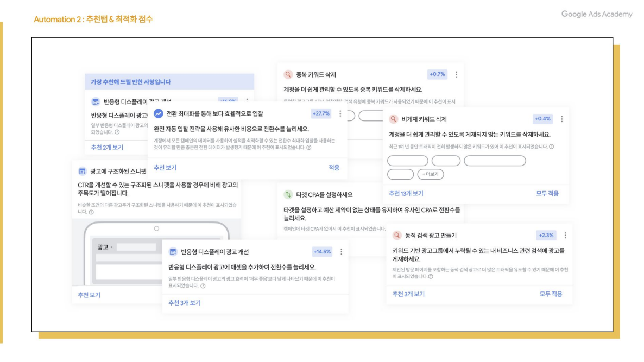This screenshot has height=362, width=644.
Task: Click the arrows icon beside 타겟 CPA를 설정하세요
Action: [x=288, y=194]
